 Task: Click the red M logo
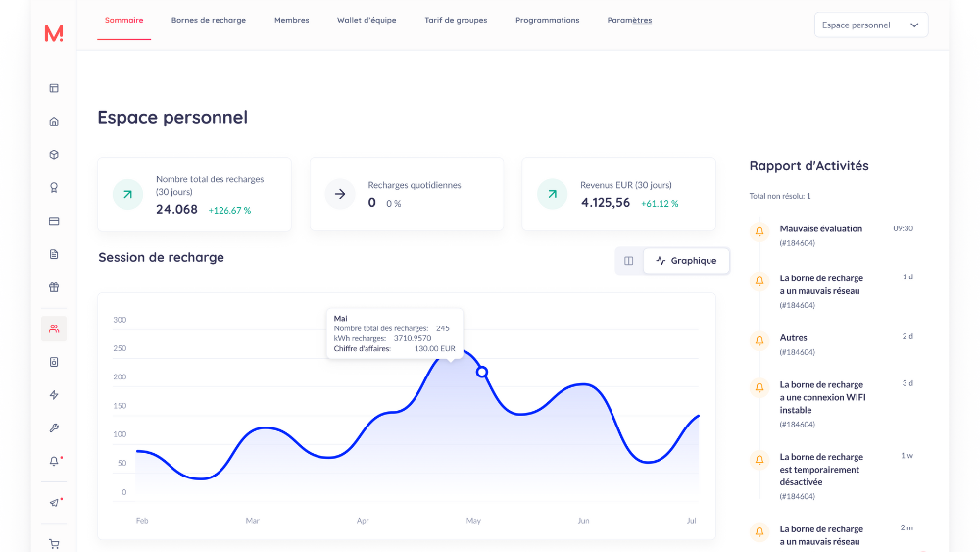(x=54, y=33)
